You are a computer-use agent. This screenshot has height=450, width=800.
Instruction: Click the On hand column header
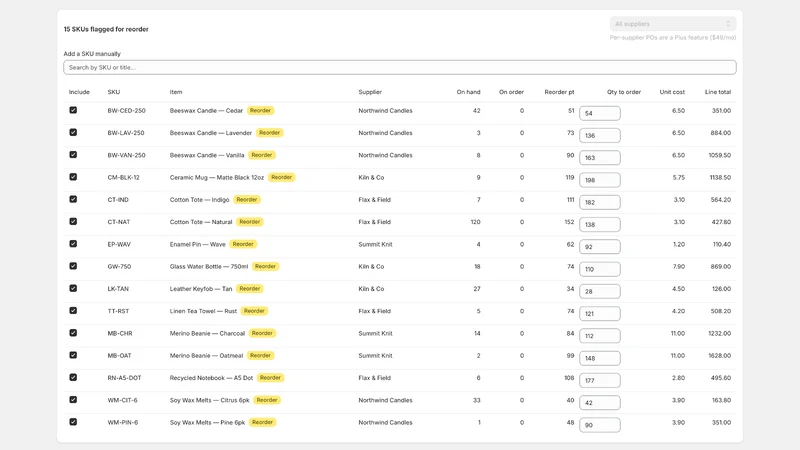click(468, 92)
